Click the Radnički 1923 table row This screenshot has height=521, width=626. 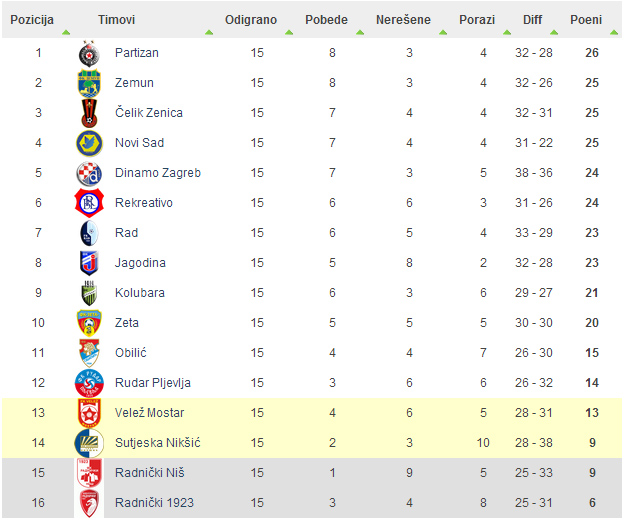(312, 503)
